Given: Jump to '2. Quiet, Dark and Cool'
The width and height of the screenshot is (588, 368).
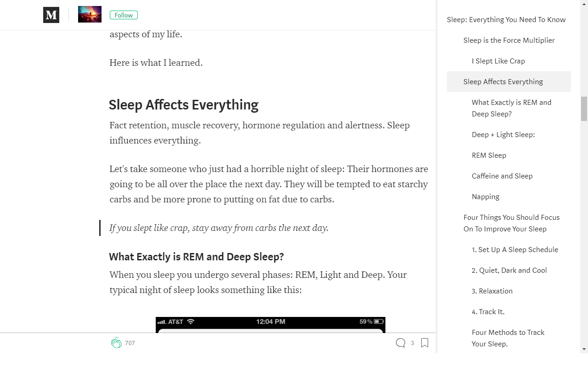Looking at the screenshot, I should pos(509,270).
